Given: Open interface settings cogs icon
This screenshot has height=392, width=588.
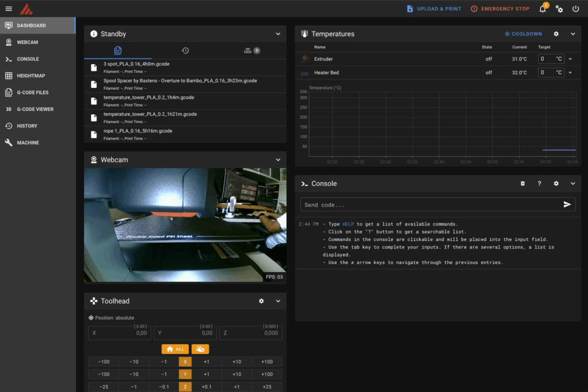Looking at the screenshot, I should [x=559, y=9].
